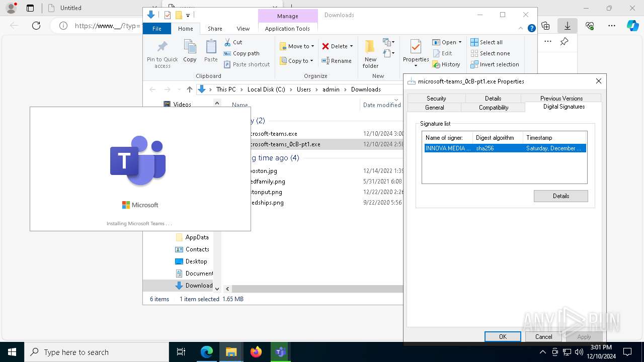Click This PC breadcrumb
Viewport: 644px width, 362px height.
pyautogui.click(x=226, y=89)
